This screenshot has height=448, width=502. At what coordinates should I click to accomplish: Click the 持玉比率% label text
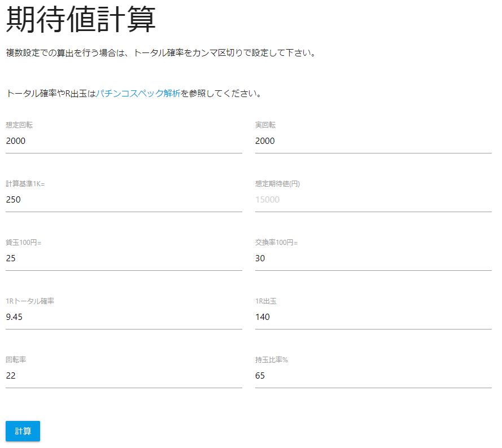click(x=272, y=360)
